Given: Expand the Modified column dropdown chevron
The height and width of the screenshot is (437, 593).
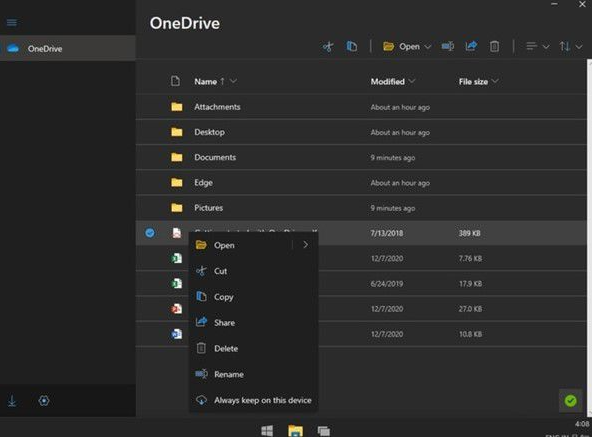Looking at the screenshot, I should pos(412,81).
